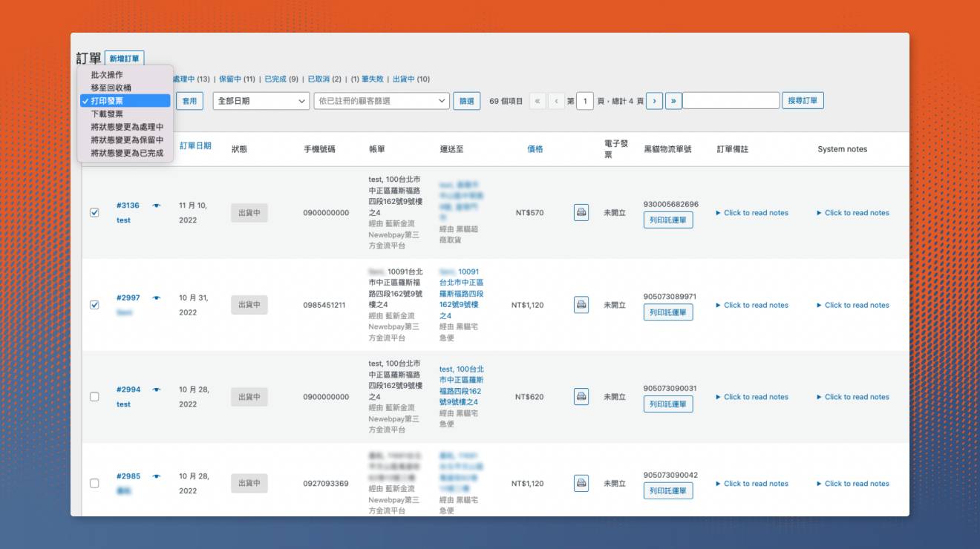
Task: Open invoice printer icon for order #3136
Action: (581, 213)
